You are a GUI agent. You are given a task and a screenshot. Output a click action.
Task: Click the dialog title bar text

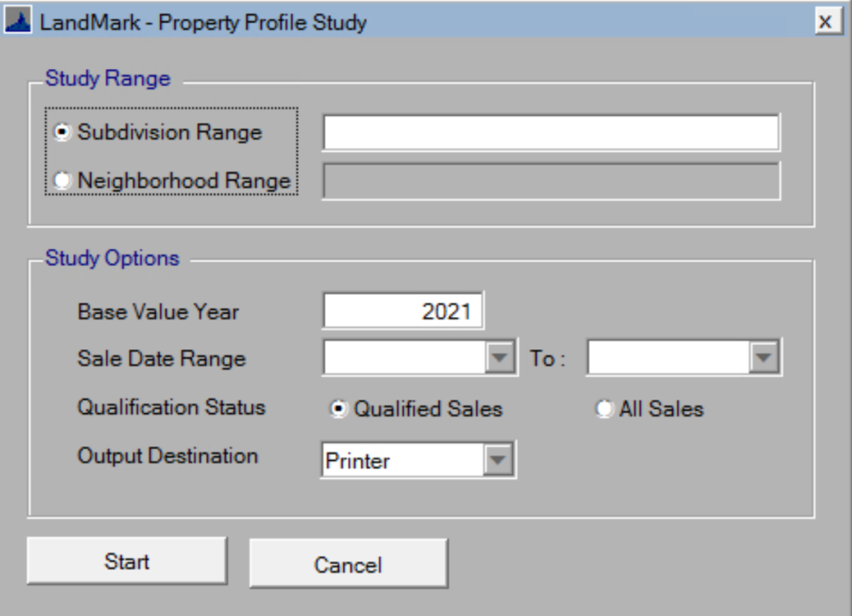pyautogui.click(x=203, y=22)
